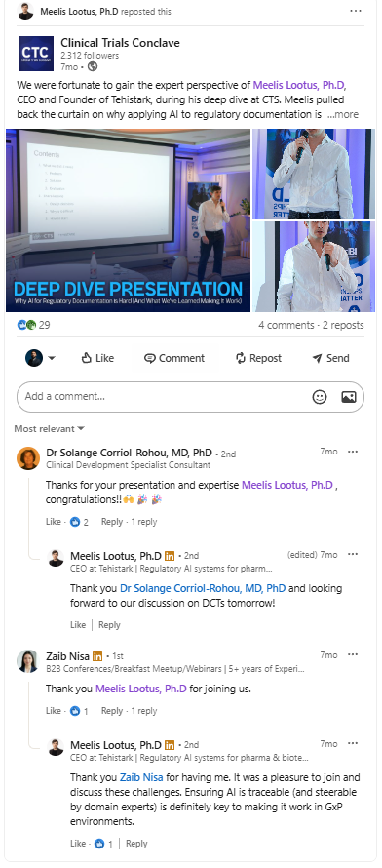Open Meelis Lootus mention in post text
Viewport: 382px width, 868px height.
coord(299,85)
